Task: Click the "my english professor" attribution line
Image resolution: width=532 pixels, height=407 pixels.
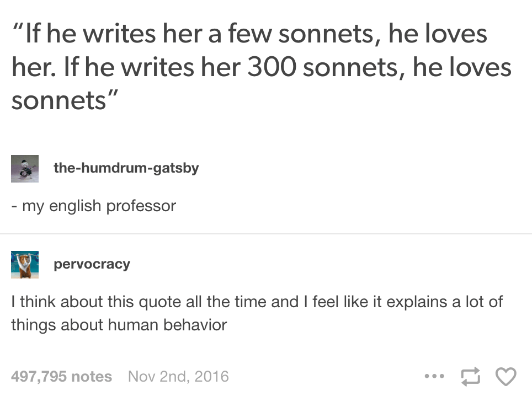Action: [94, 206]
